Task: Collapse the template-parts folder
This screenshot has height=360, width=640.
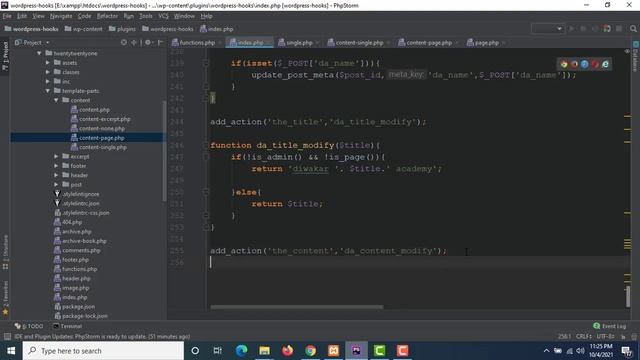Action: click(x=48, y=91)
